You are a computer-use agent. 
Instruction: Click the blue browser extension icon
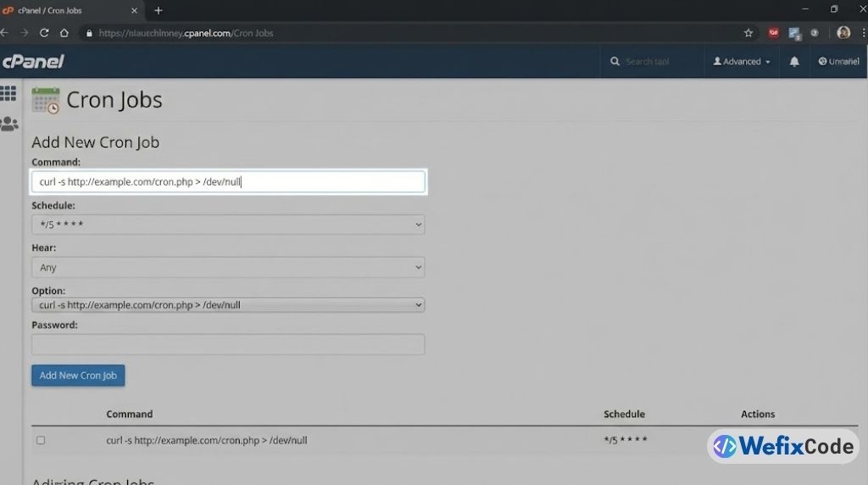(794, 34)
